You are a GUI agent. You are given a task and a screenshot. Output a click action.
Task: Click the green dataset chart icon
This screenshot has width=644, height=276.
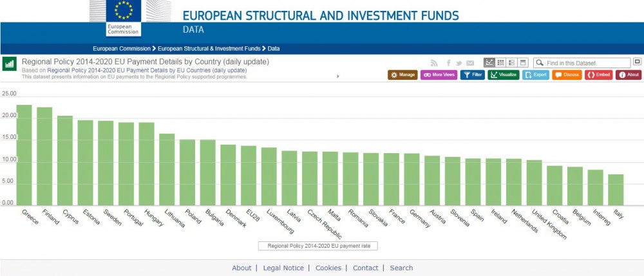point(10,63)
